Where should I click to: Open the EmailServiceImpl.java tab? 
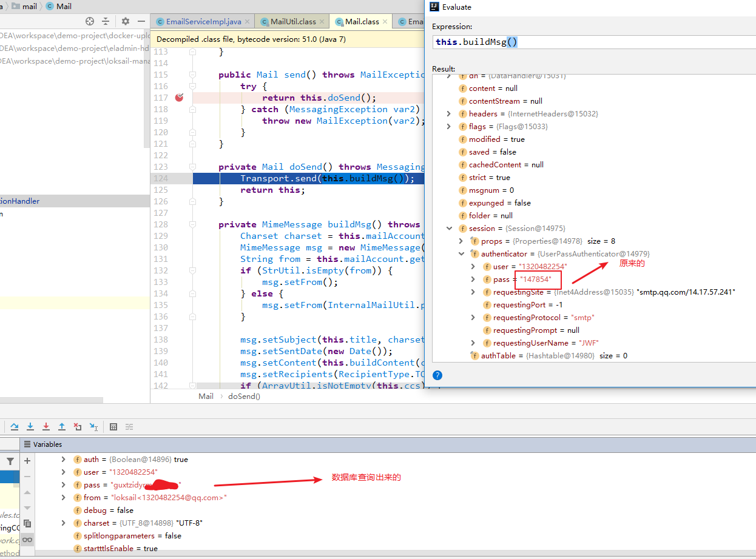click(202, 21)
